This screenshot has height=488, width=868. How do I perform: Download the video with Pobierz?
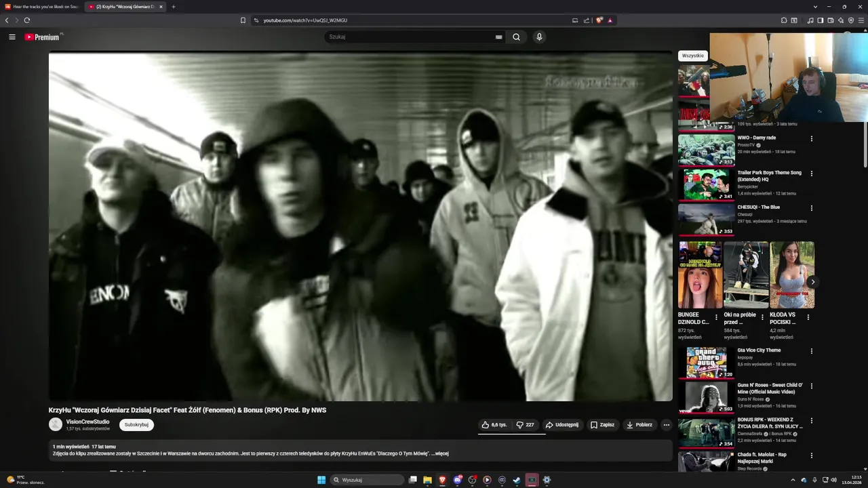pos(639,425)
